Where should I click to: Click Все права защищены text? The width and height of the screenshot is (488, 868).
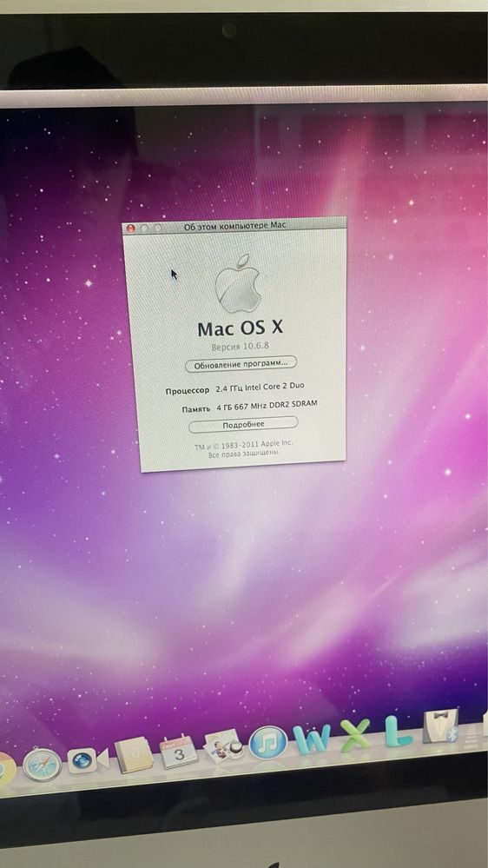click(244, 454)
